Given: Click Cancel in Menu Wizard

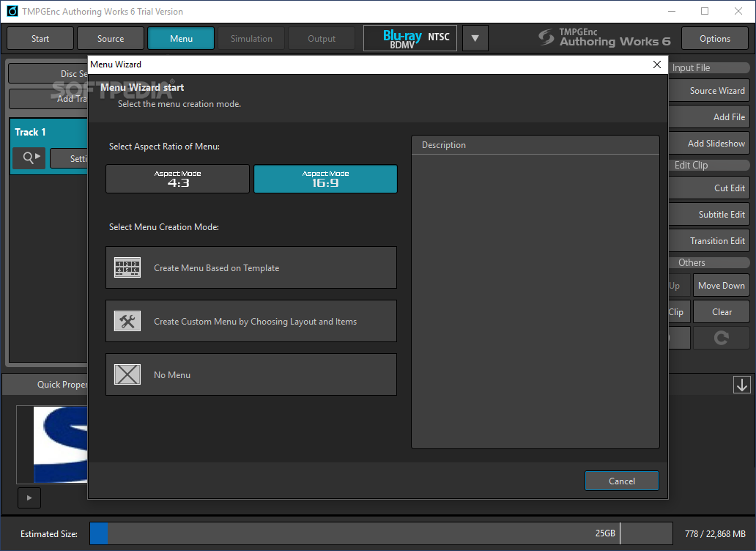Looking at the screenshot, I should [x=621, y=481].
